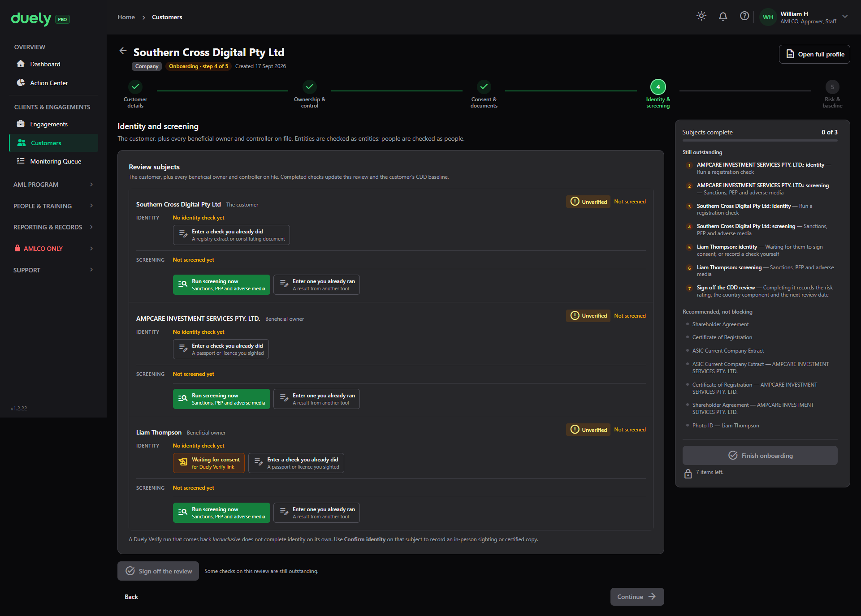Go to Customer details step checkmark
Viewport: 861px width, 616px height.
tap(135, 86)
